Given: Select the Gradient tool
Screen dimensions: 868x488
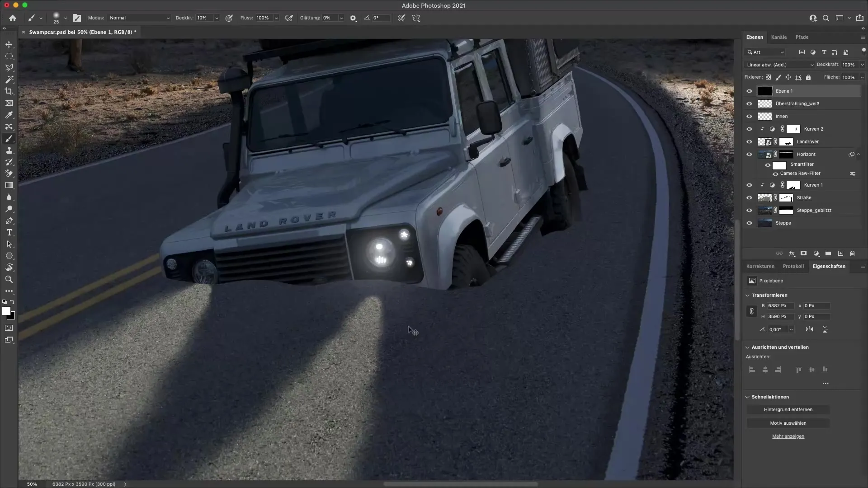Looking at the screenshot, I should (9, 185).
